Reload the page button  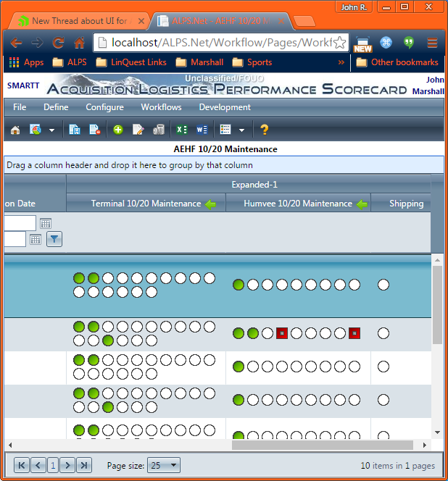(58, 42)
